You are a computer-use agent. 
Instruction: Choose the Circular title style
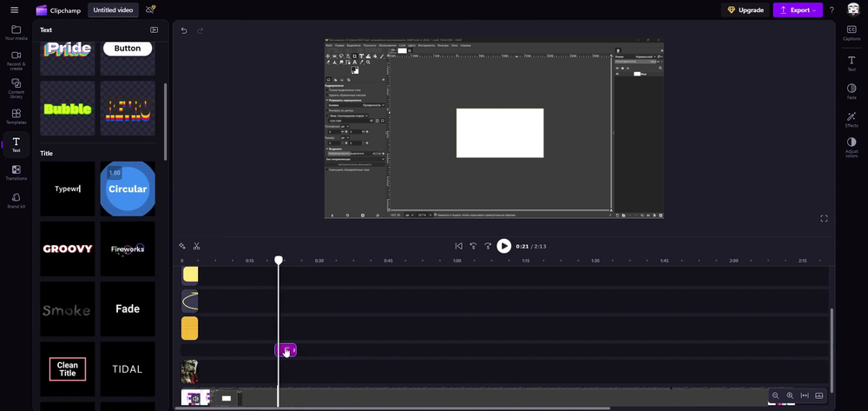tap(128, 189)
